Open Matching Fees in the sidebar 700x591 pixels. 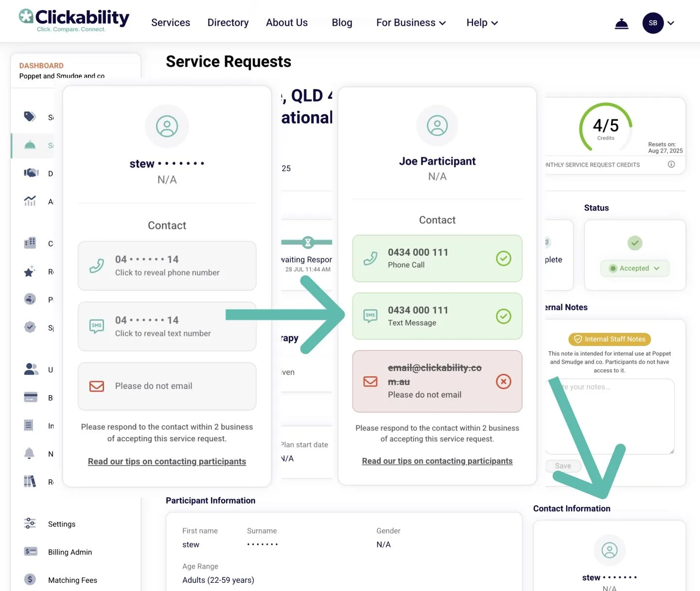(x=72, y=580)
